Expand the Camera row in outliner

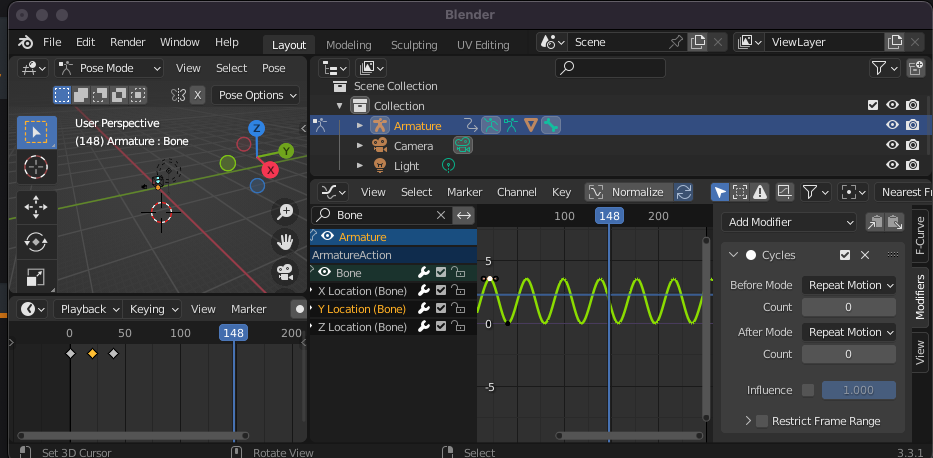click(359, 146)
